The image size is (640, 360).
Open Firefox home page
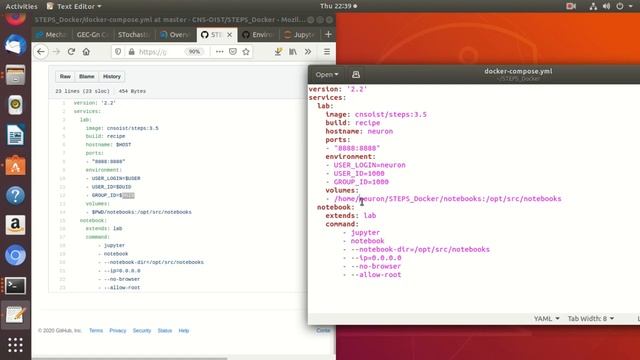[x=86, y=52]
